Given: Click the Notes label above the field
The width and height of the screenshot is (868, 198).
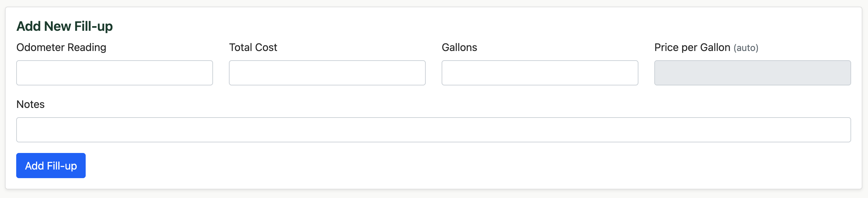Looking at the screenshot, I should (x=31, y=104).
